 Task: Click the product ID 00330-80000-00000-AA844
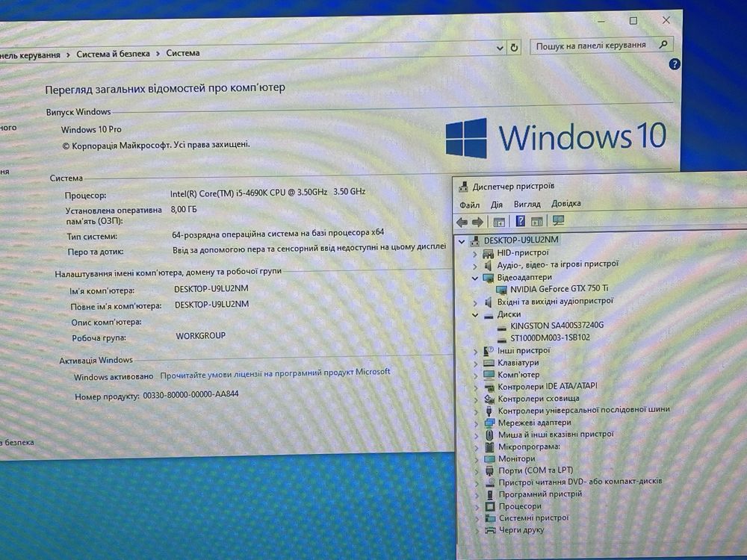190,395
